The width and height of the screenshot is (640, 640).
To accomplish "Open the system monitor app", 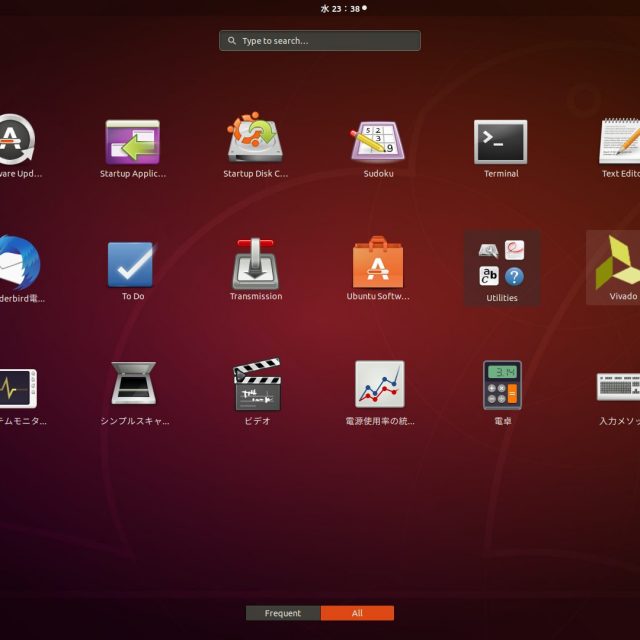I will click(x=18, y=386).
